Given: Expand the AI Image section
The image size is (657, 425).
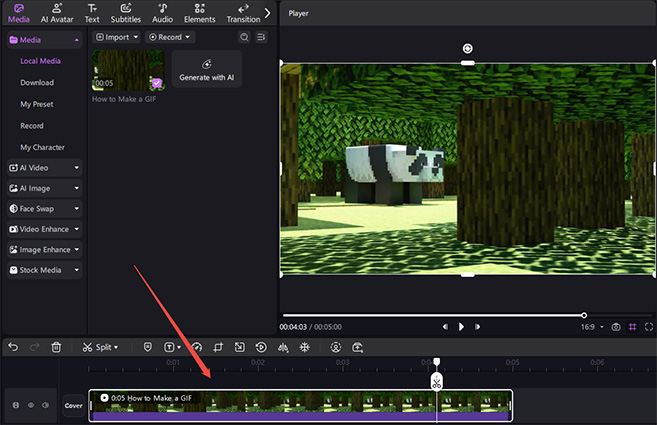Looking at the screenshot, I should click(x=44, y=188).
